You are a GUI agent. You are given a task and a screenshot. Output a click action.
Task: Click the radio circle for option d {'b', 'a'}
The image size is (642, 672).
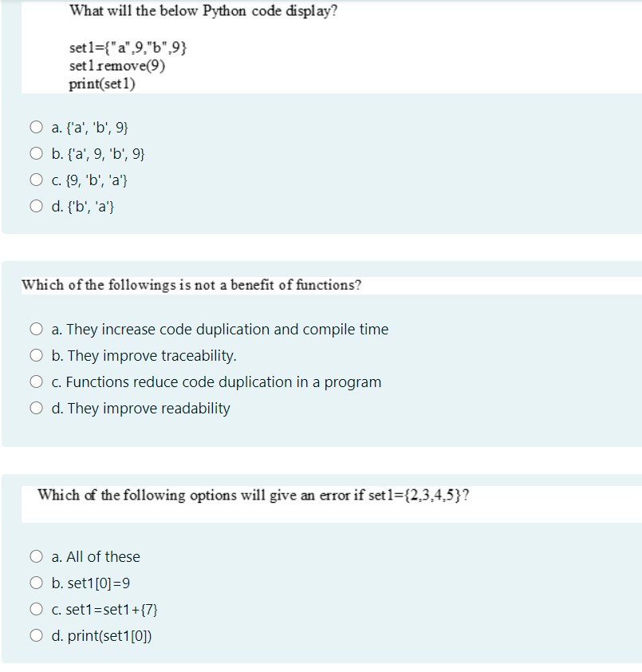point(36,206)
